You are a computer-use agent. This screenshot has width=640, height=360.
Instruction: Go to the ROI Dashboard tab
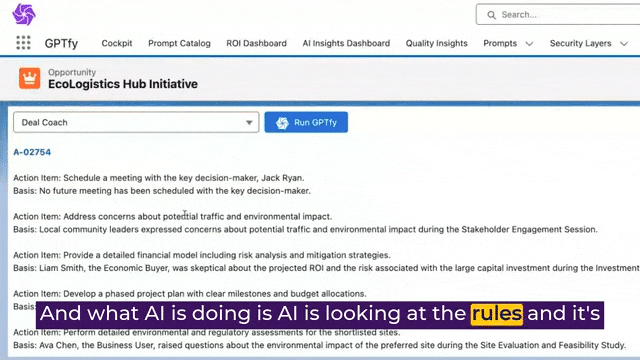[x=256, y=43]
